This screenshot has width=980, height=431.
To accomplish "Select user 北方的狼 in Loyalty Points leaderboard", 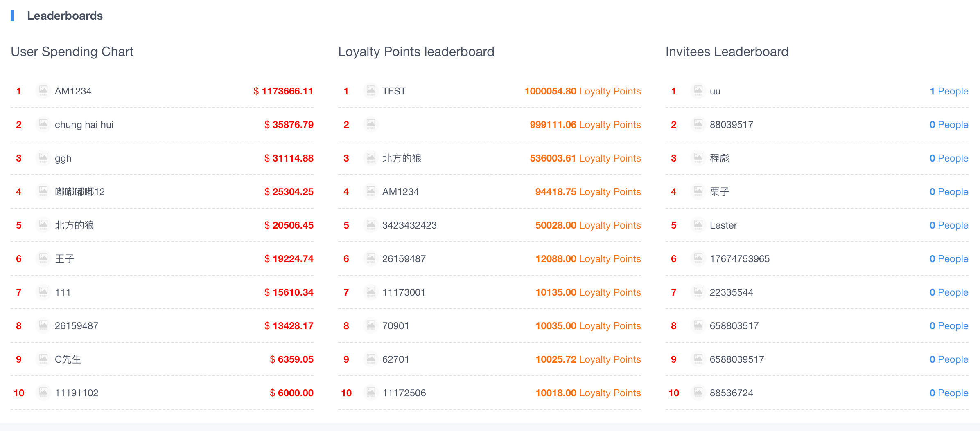I will [x=402, y=158].
